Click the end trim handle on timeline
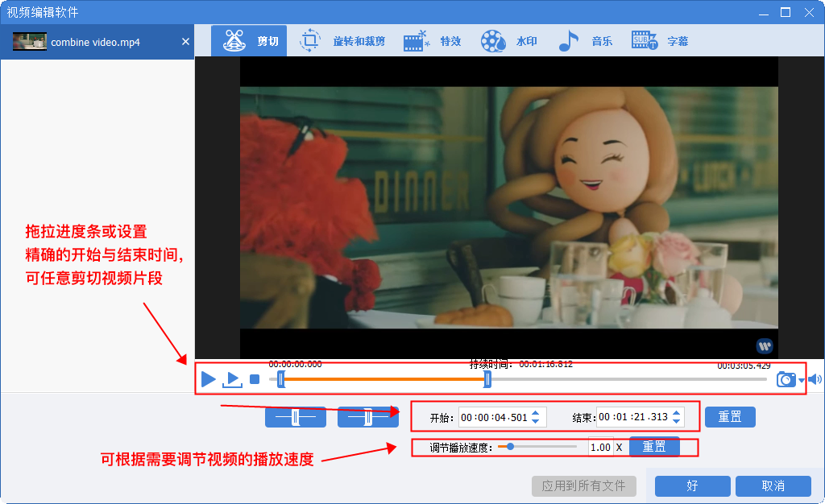825x504 pixels. [x=487, y=379]
